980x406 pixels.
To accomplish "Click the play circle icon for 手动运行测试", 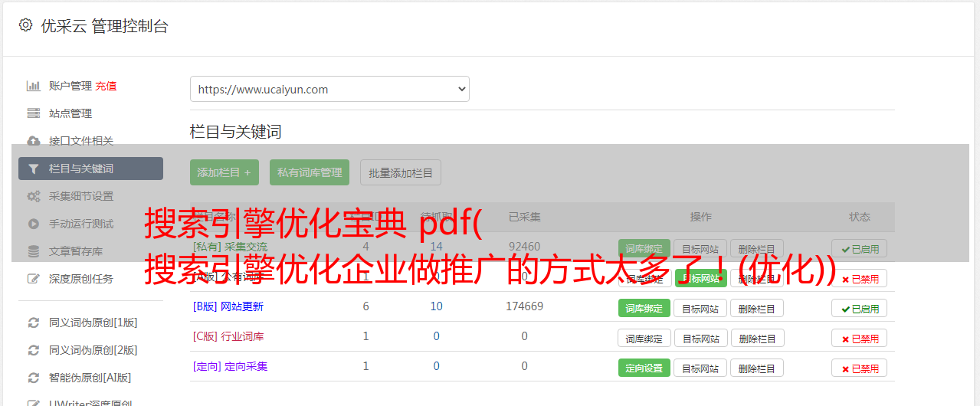I will [34, 224].
